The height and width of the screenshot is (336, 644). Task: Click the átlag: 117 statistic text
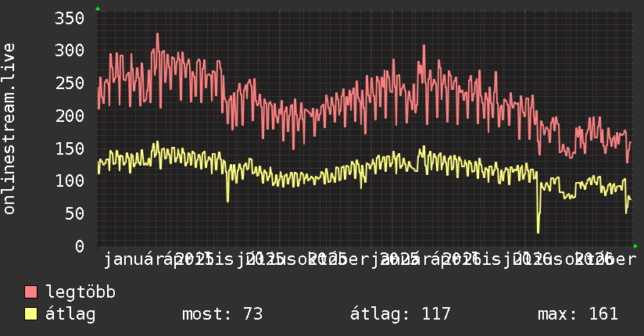(400, 314)
